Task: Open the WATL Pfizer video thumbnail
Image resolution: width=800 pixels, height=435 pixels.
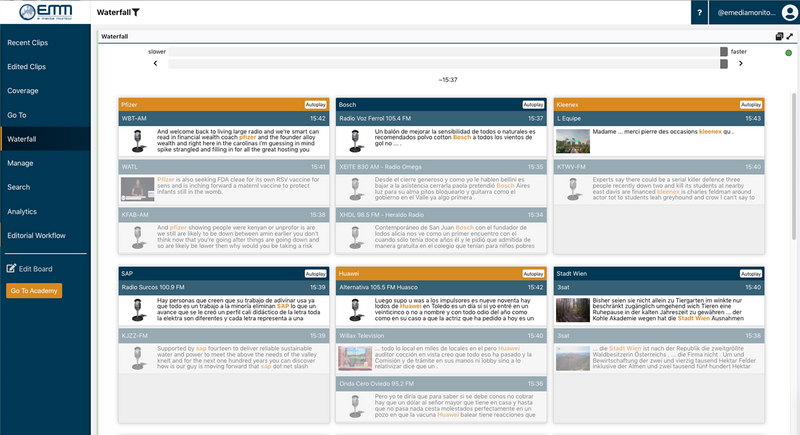Action: (136, 188)
